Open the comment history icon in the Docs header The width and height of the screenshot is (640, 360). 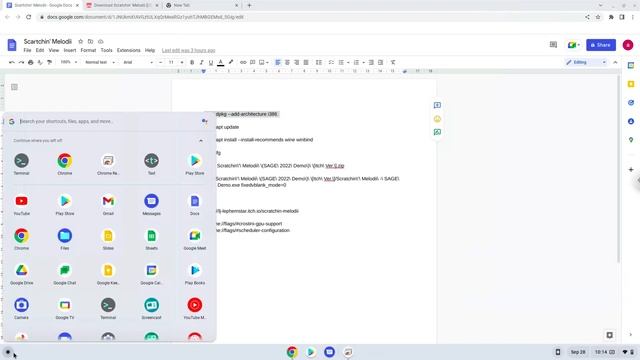coord(553,44)
